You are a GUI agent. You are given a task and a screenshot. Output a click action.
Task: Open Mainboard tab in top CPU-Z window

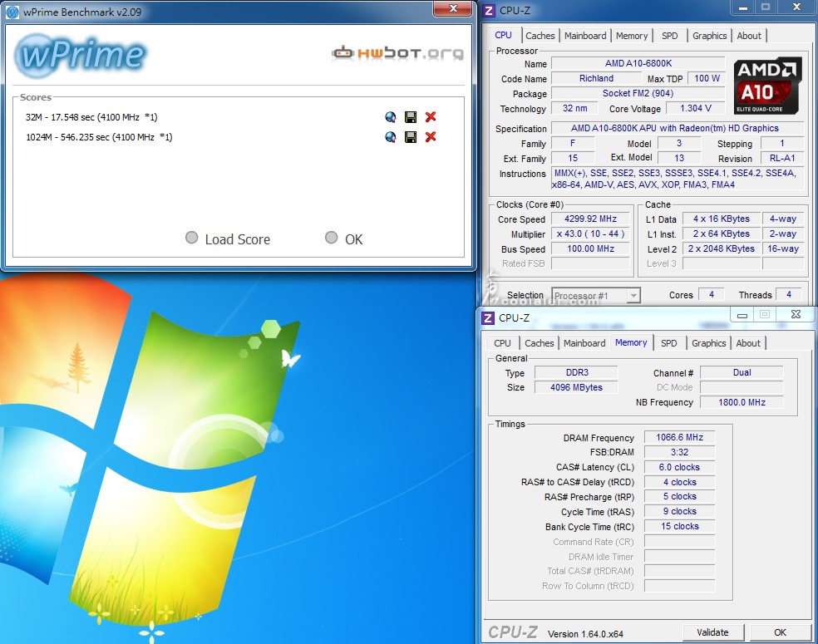click(x=585, y=36)
